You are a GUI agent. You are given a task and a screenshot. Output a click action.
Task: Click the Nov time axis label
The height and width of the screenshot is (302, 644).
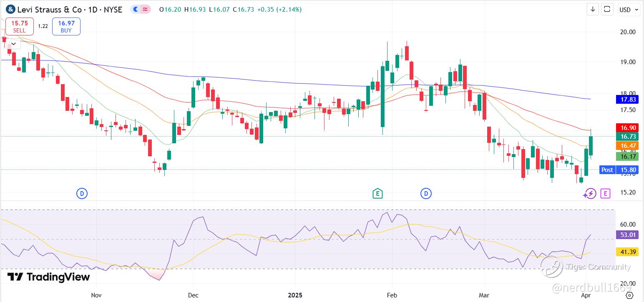96,295
